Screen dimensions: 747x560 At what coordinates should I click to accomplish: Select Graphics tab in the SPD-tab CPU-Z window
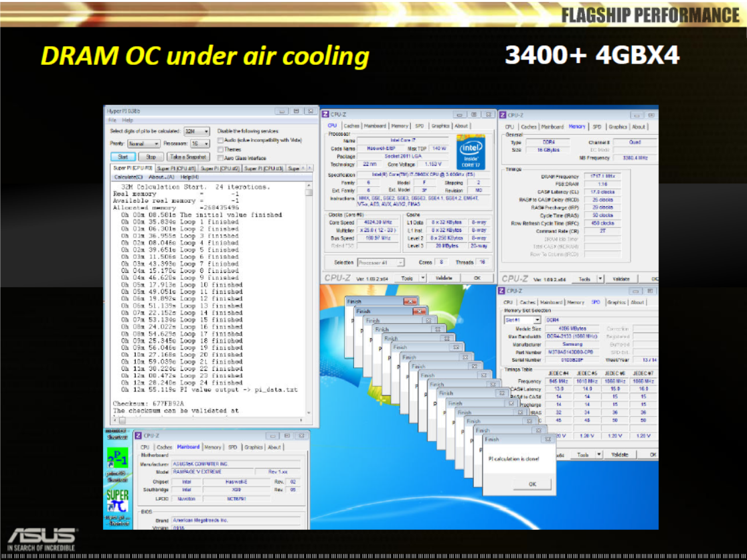click(x=616, y=302)
